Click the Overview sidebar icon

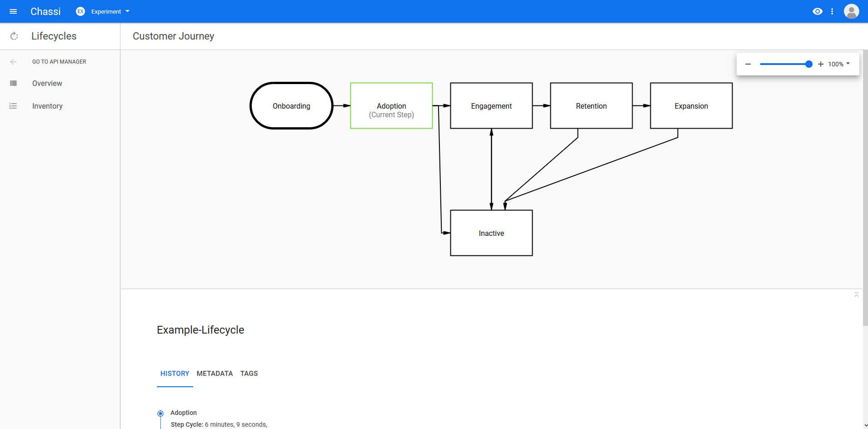coord(13,83)
